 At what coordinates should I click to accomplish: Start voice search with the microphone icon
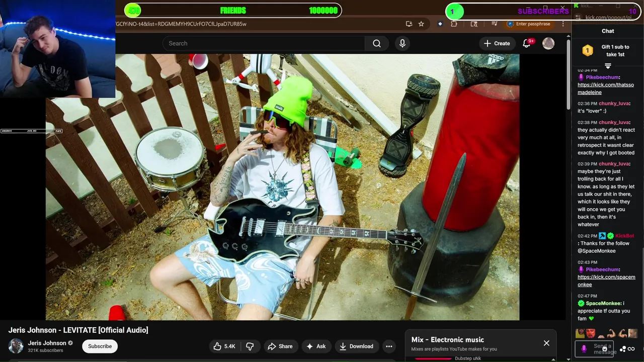pyautogui.click(x=402, y=43)
